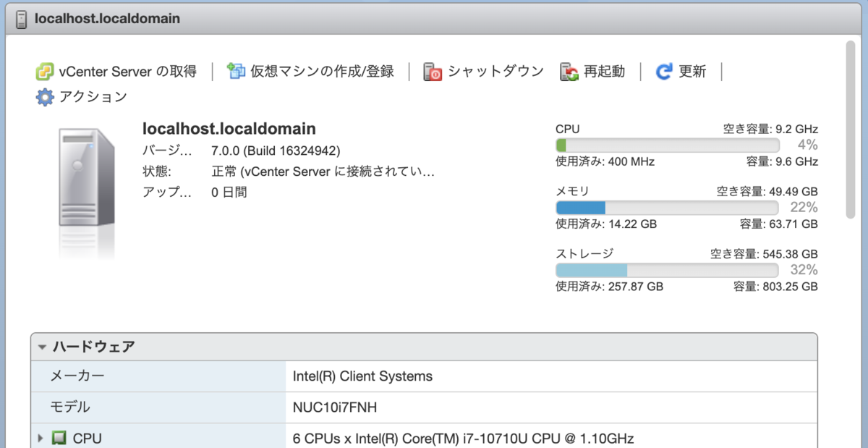Click the Create/Register VM icon
This screenshot has width=868, height=448.
(x=237, y=71)
